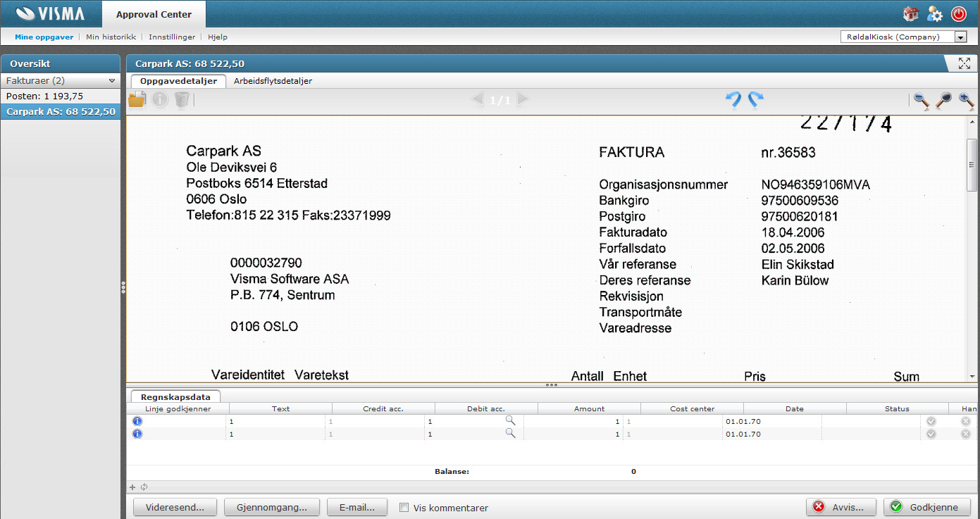Click the Godkjenne approve button
Screen dimensions: 980x519
[926, 507]
